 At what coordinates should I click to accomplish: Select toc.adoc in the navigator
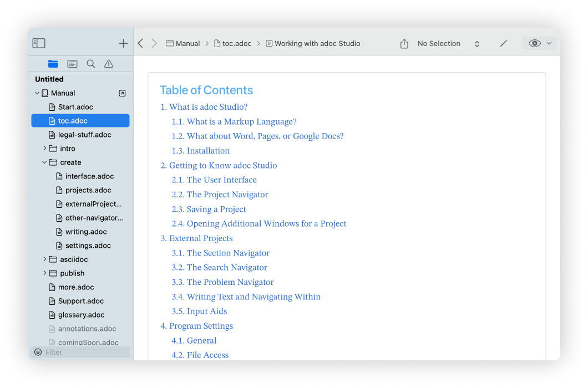tap(80, 121)
